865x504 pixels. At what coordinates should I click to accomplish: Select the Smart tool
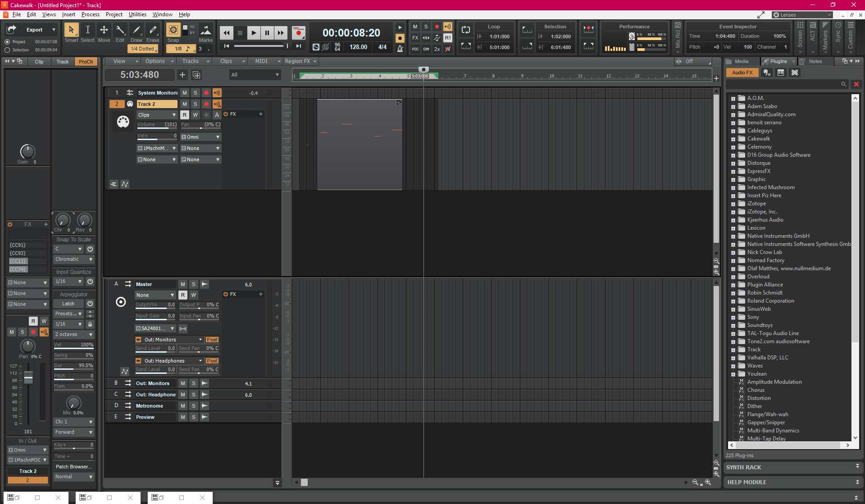tap(71, 30)
